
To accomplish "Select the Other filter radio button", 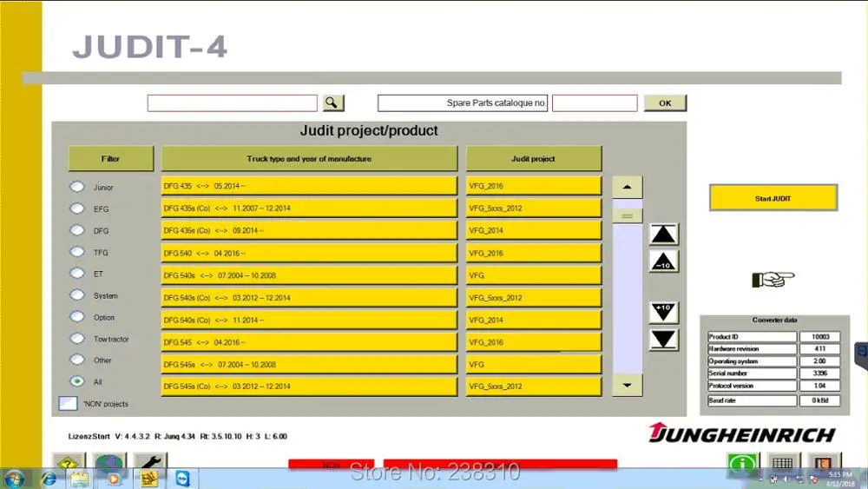I will coord(77,360).
